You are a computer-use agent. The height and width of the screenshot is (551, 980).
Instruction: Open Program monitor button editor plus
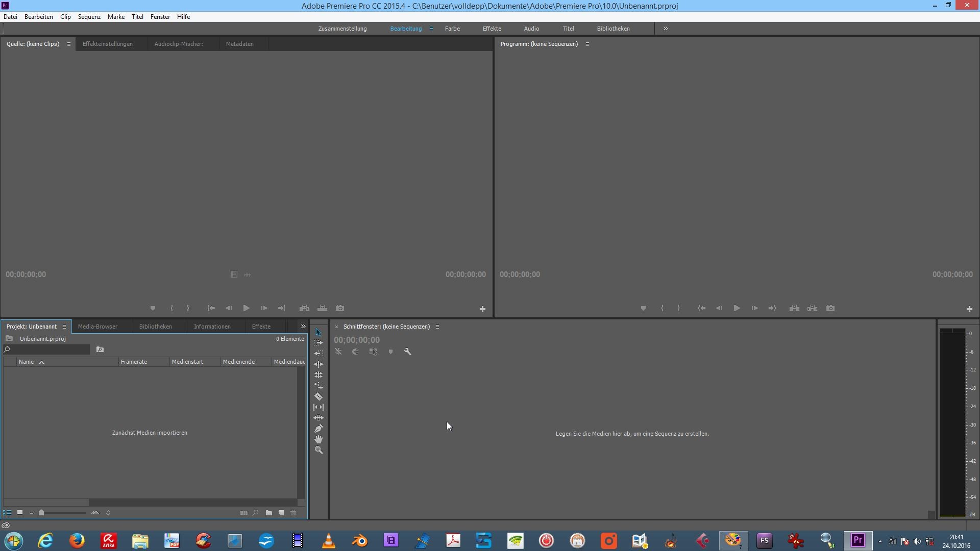click(x=969, y=309)
